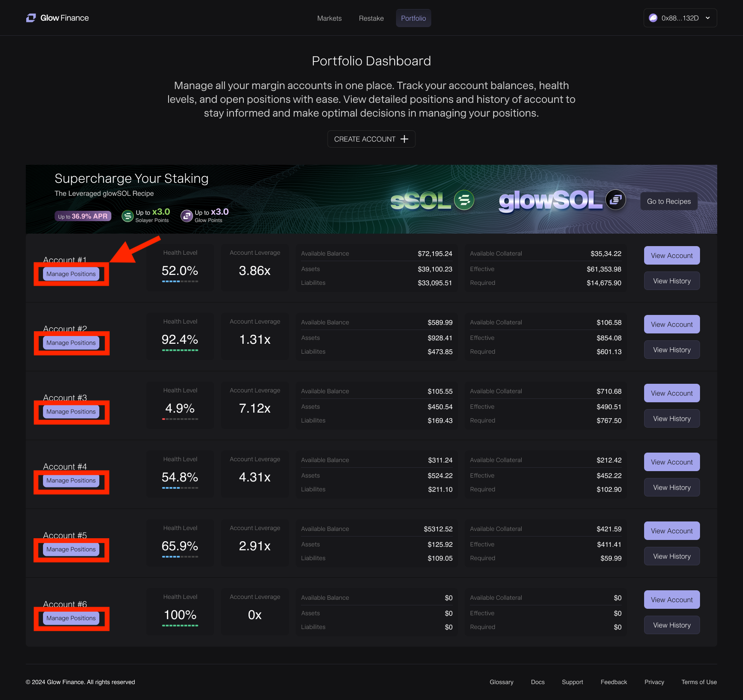
Task: Open Terms of Use link
Action: 699,682
